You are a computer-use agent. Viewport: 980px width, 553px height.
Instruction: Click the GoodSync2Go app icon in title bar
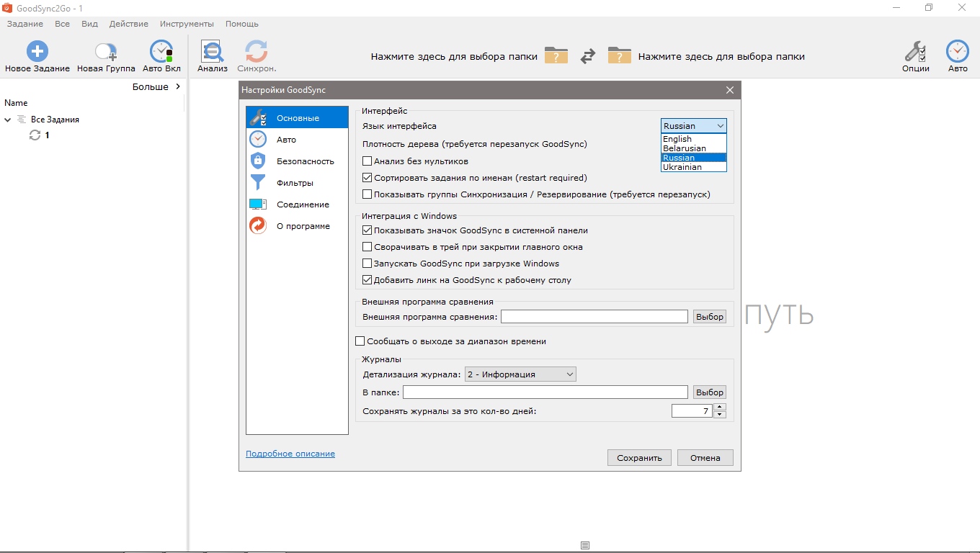(x=8, y=7)
